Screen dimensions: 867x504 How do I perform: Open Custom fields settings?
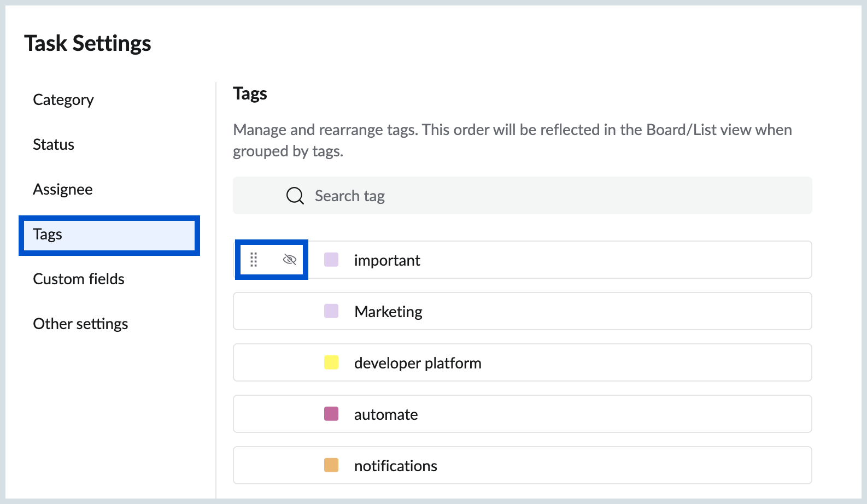coord(79,279)
